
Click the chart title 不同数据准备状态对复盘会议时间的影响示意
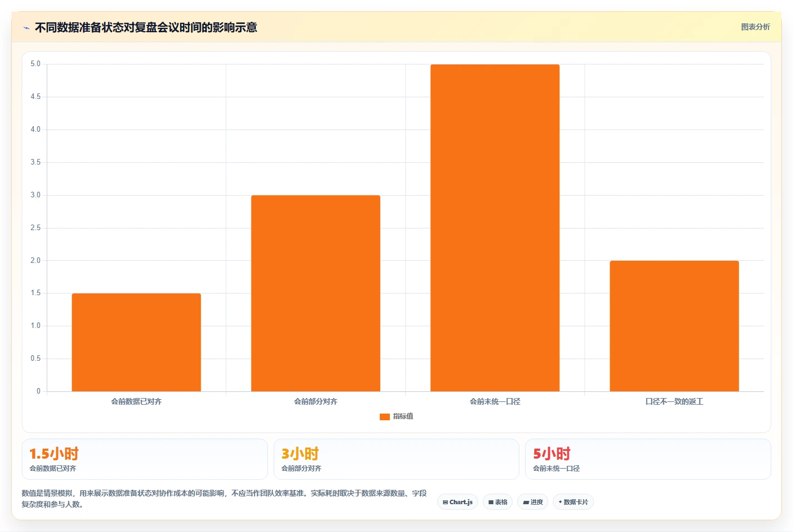[x=146, y=27]
